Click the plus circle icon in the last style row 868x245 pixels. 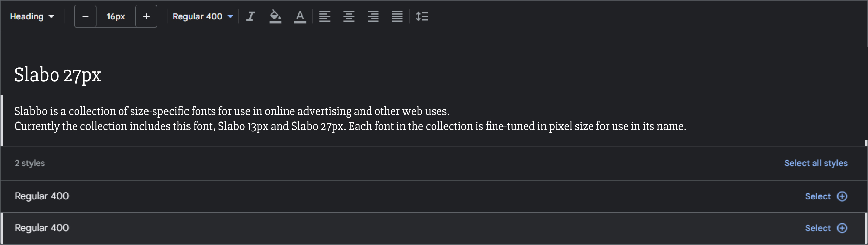click(x=842, y=228)
